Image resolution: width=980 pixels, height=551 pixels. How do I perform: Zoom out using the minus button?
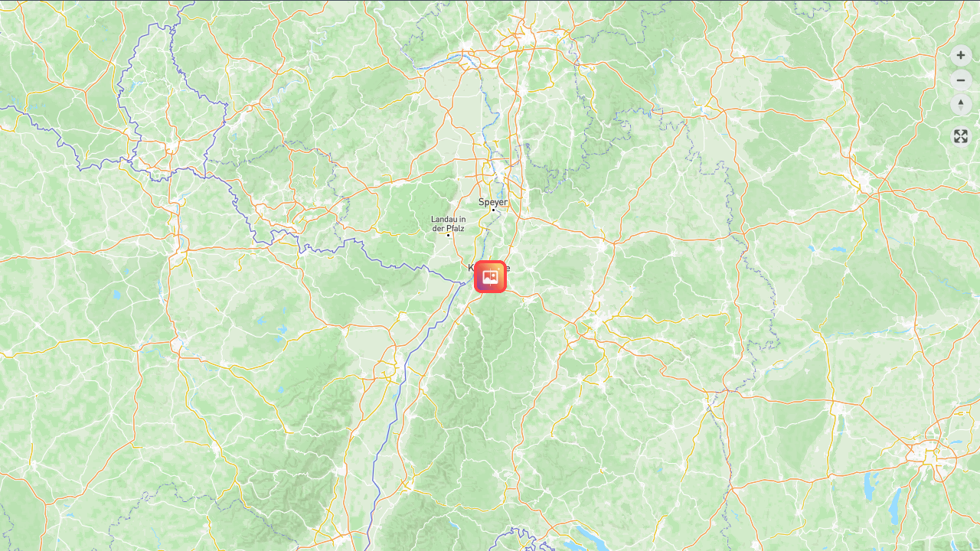[961, 80]
